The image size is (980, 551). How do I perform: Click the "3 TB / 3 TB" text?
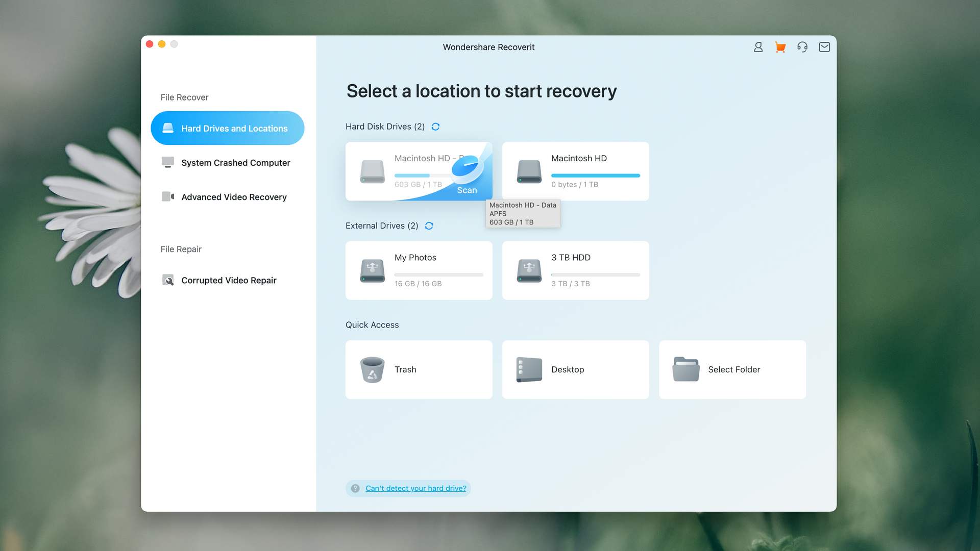[x=570, y=284]
